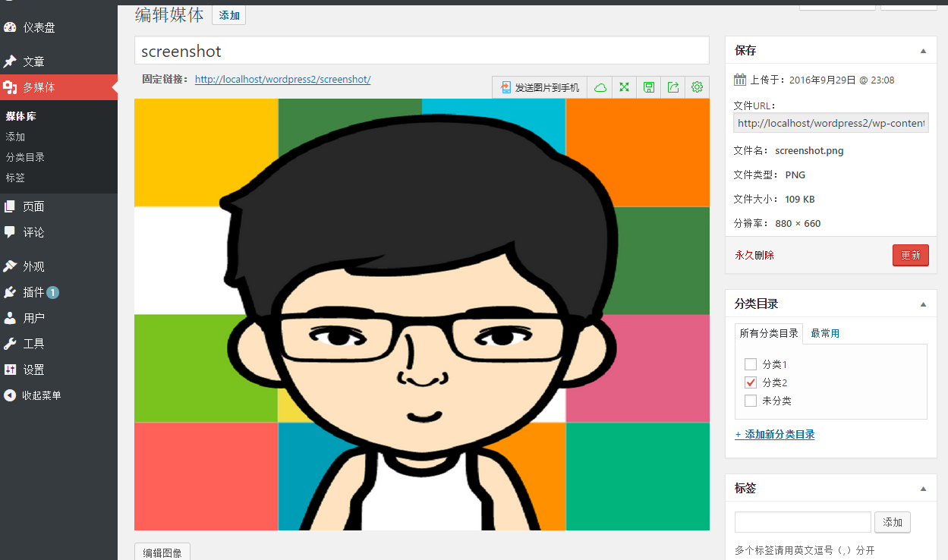Switch to the 最常用 tab
The width and height of the screenshot is (948, 560).
(x=824, y=333)
